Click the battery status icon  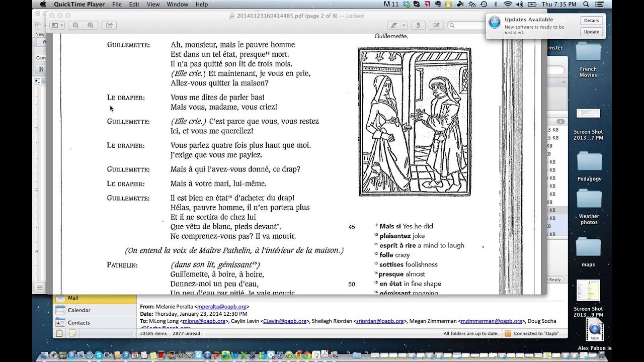tap(532, 4)
